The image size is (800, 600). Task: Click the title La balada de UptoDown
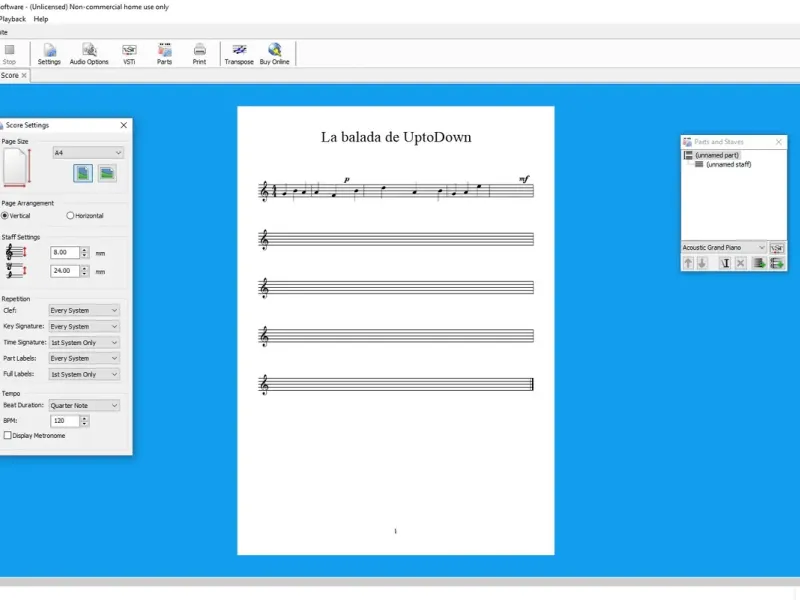396,137
